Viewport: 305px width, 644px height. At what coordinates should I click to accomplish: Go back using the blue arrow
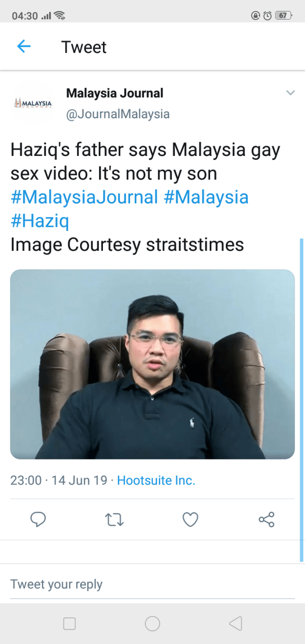(24, 47)
